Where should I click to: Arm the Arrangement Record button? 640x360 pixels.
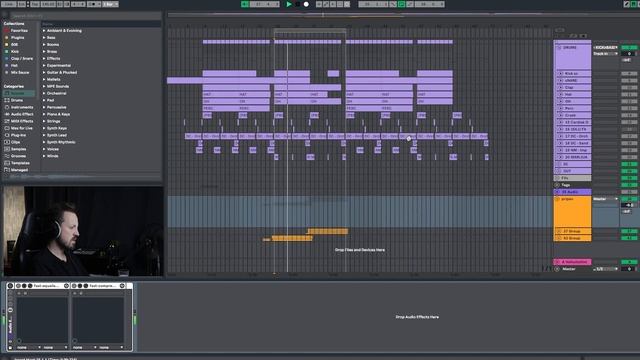point(306,4)
